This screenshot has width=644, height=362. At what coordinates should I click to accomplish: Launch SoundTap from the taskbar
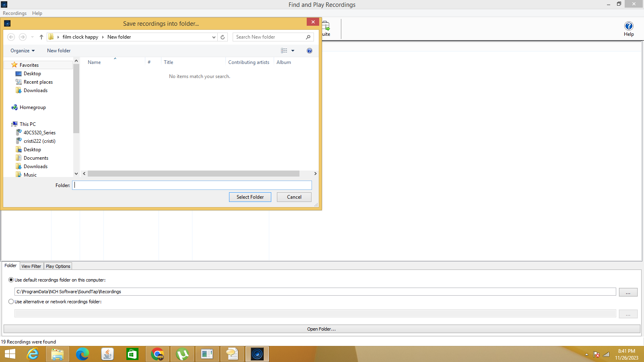[x=257, y=354]
